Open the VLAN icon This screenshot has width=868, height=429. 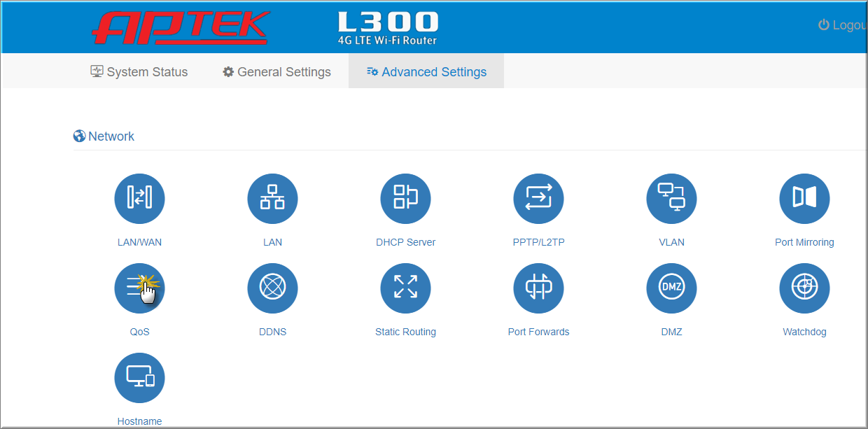(671, 199)
